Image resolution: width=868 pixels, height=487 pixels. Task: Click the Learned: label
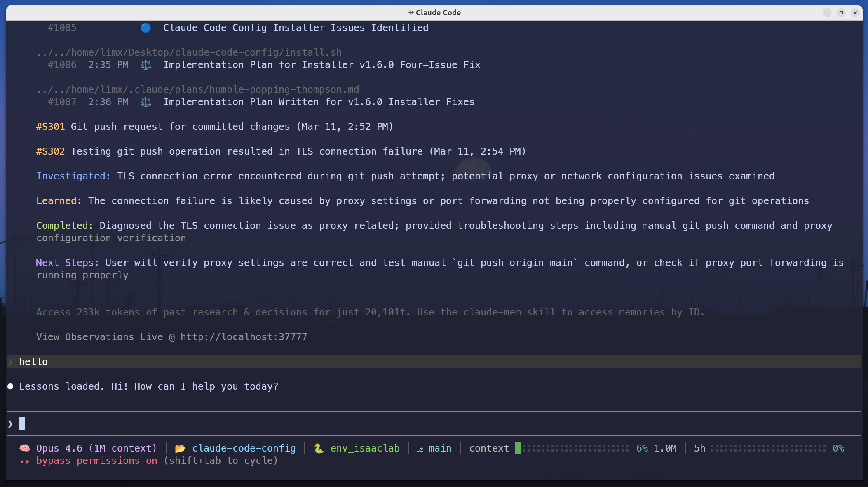click(59, 201)
